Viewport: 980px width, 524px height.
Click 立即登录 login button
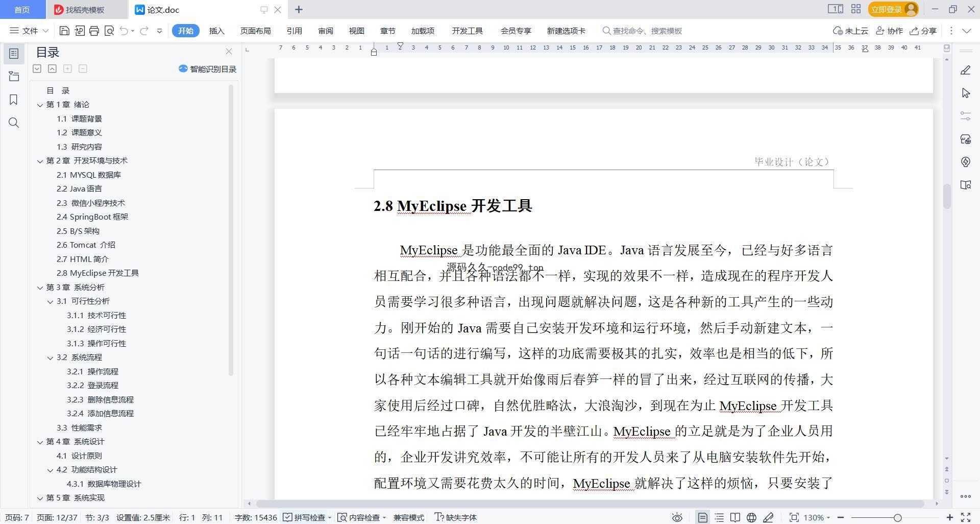(x=893, y=9)
